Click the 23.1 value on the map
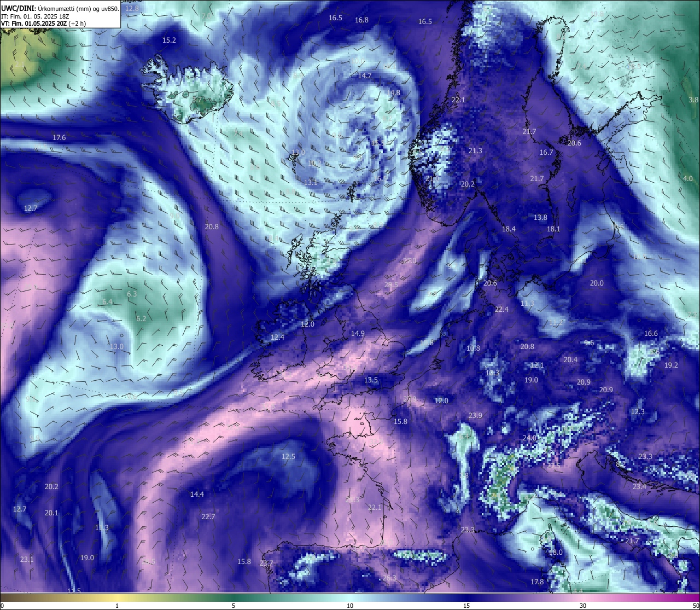Image resolution: width=700 pixels, height=610 pixels. coord(27,560)
